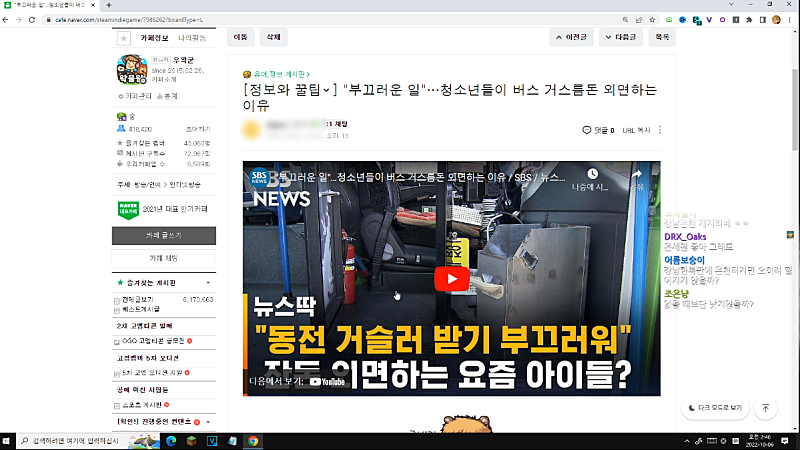Viewport: 800px width, 450px height.
Task: Click the comment bubble icon
Action: pyautogui.click(x=586, y=130)
